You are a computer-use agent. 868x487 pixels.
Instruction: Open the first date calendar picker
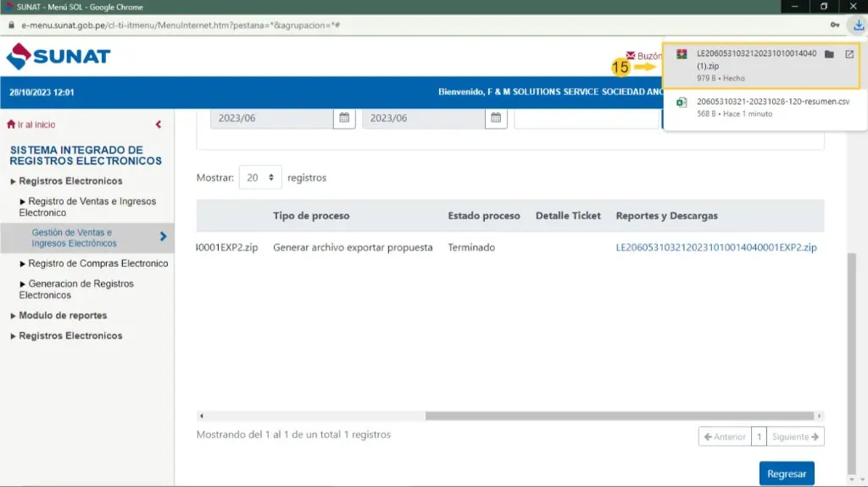point(344,118)
